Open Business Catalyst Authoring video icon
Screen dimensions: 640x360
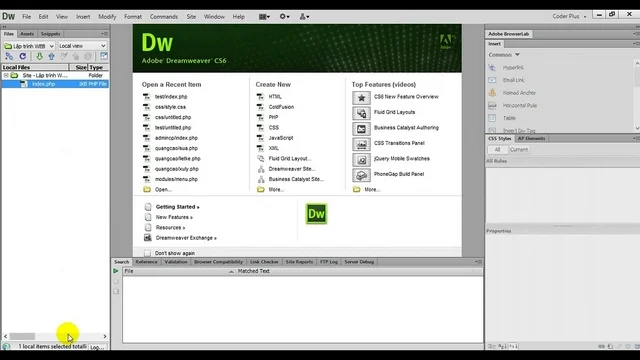[x=361, y=129]
